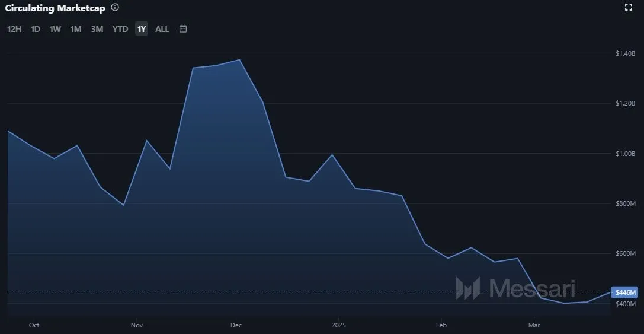
Task: Open the calendar date range picker
Action: pos(183,28)
